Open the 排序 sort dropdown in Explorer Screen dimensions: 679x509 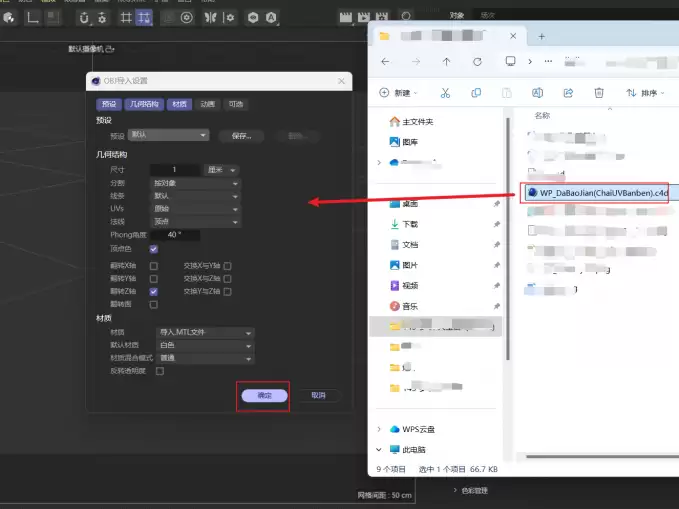point(645,93)
